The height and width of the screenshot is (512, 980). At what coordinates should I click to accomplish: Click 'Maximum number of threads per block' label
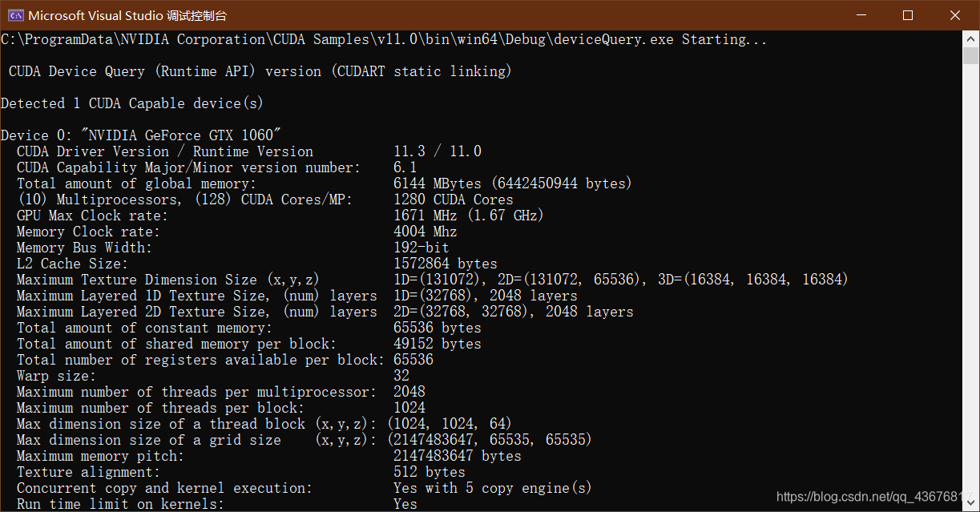pyautogui.click(x=161, y=408)
